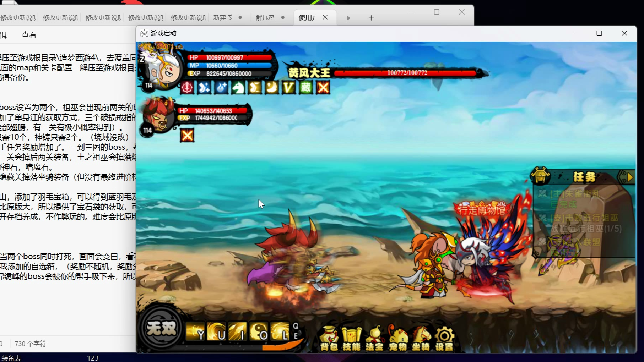Open the 技能 (skills) scroll icon

click(x=352, y=339)
